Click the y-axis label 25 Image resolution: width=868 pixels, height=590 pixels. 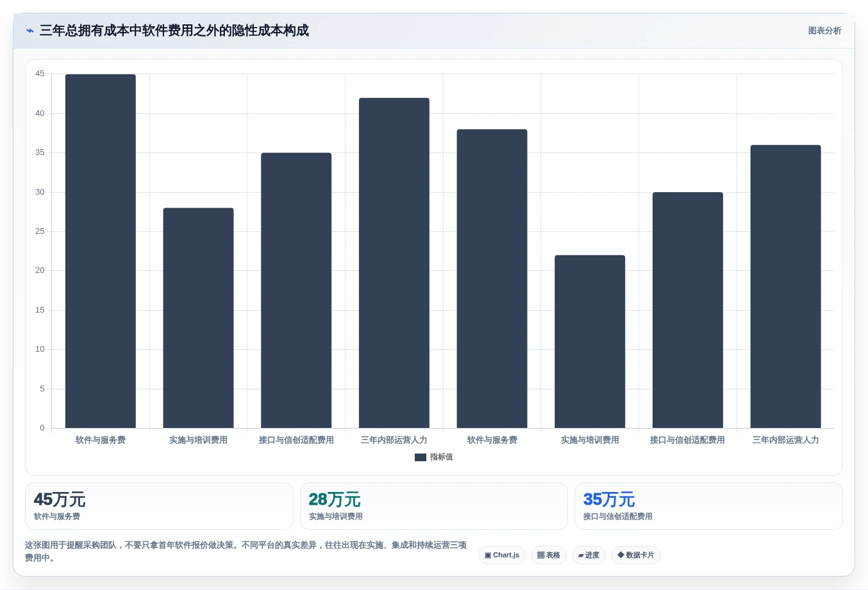point(40,231)
